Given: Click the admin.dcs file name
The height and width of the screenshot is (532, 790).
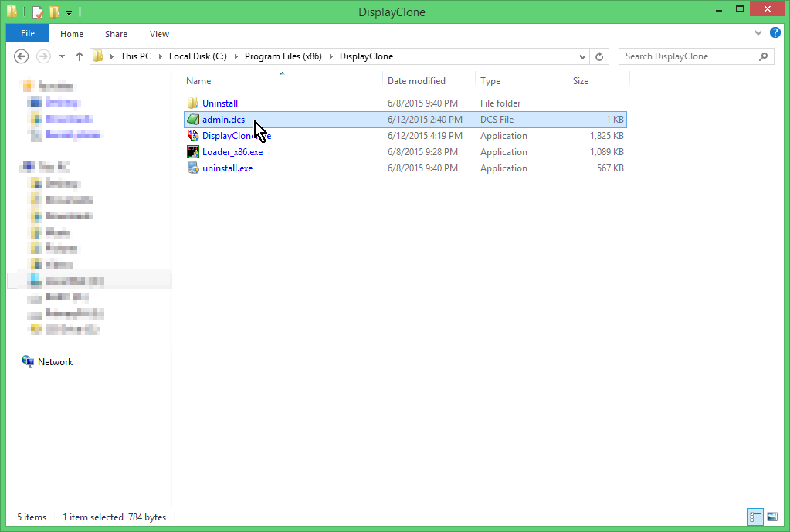Looking at the screenshot, I should (224, 120).
